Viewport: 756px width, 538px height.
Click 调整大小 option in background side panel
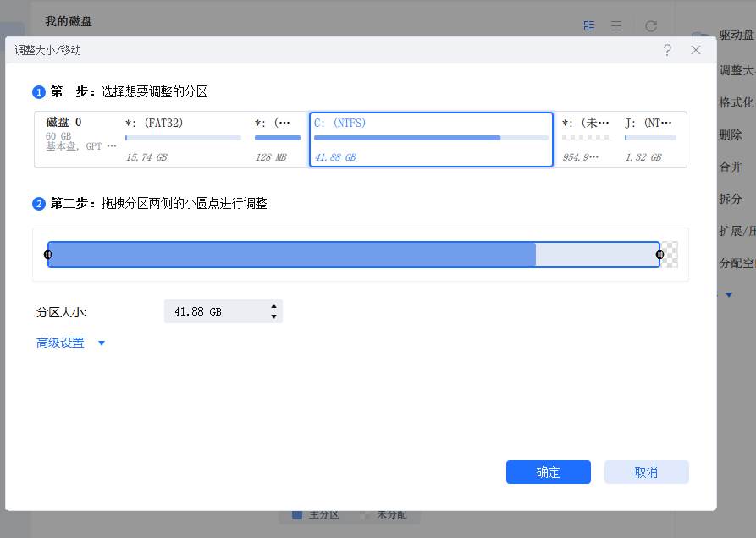[x=737, y=70]
